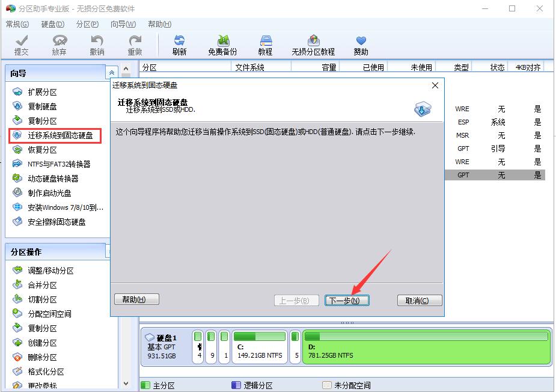This screenshot has height=392, width=556.
Task: Open the 硬盘(D) menu
Action: pos(52,24)
